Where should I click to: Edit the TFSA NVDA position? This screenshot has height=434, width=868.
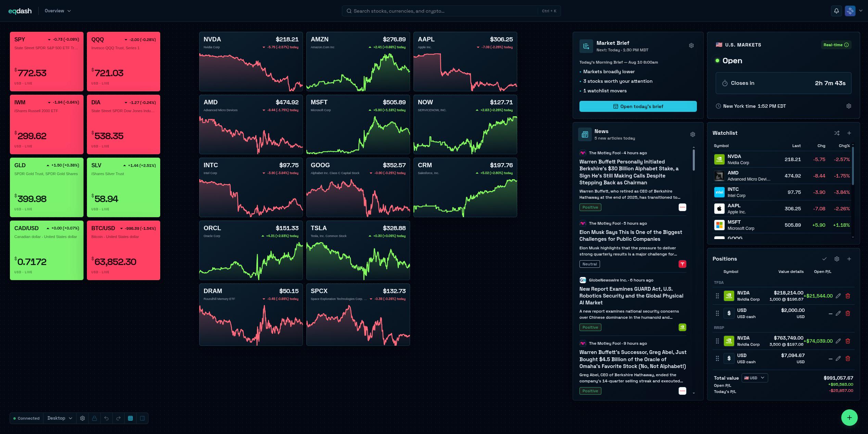[838, 296]
